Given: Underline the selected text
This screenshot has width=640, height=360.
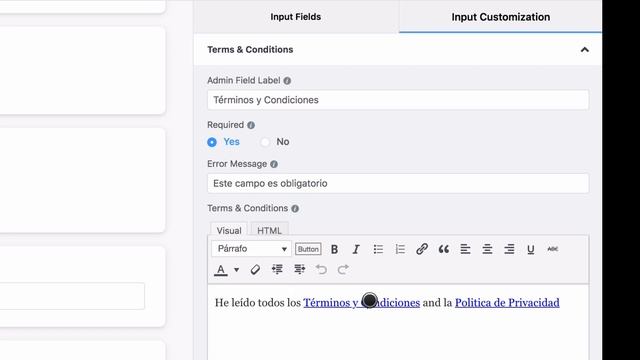Looking at the screenshot, I should [x=531, y=249].
